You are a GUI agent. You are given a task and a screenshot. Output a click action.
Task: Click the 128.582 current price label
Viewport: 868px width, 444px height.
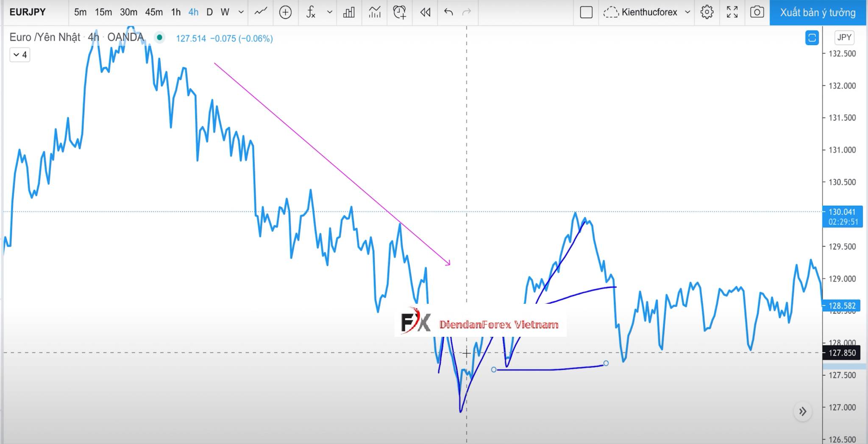pyautogui.click(x=842, y=305)
